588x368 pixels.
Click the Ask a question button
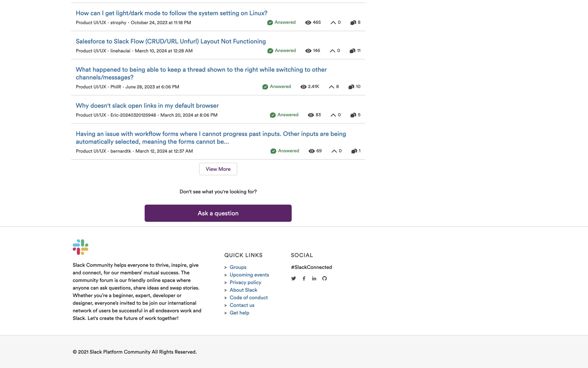click(x=218, y=213)
